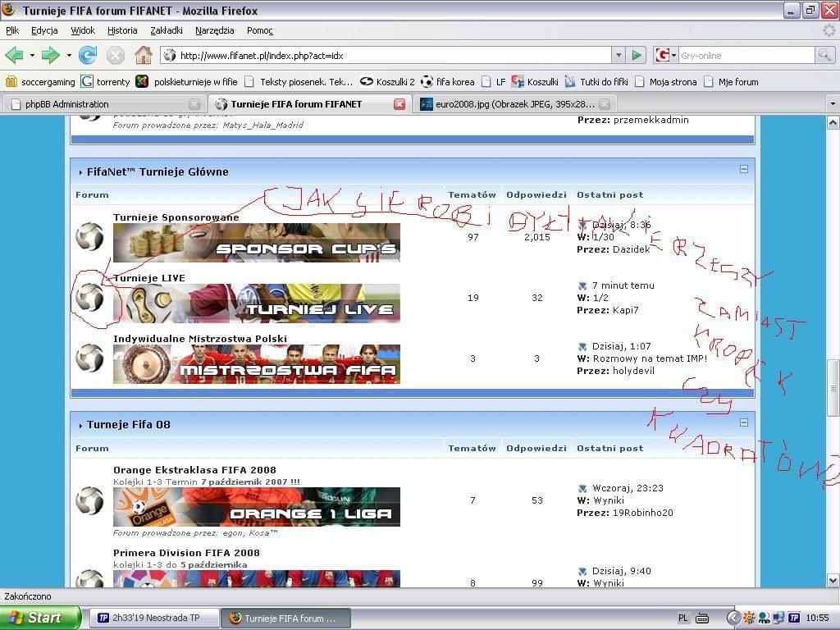Click the Orange 1 Liga banner image
The height and width of the screenshot is (630, 840).
257,507
